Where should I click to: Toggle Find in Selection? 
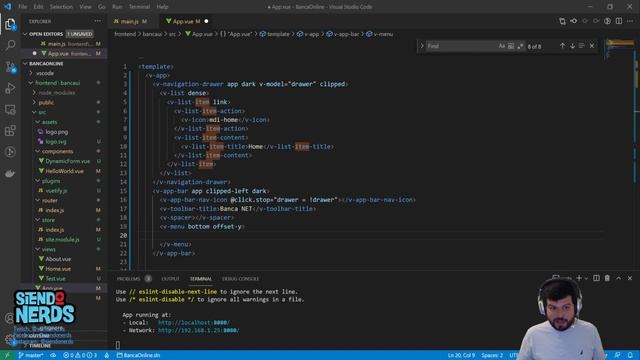pos(582,46)
